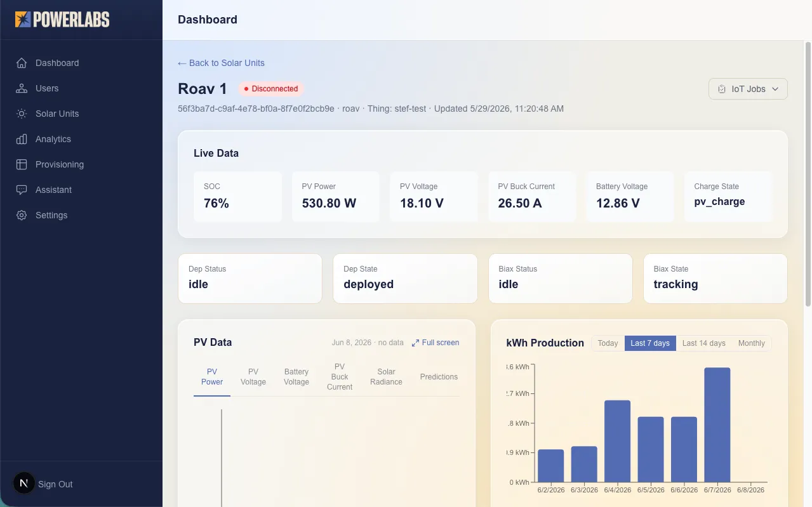Switch to the Solar Radiance tab
Image resolution: width=812 pixels, height=507 pixels.
point(386,377)
